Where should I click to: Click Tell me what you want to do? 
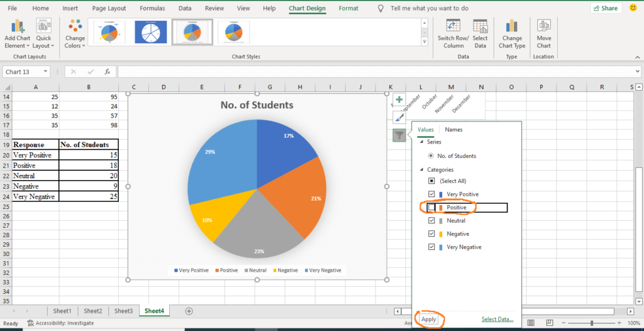coord(430,8)
